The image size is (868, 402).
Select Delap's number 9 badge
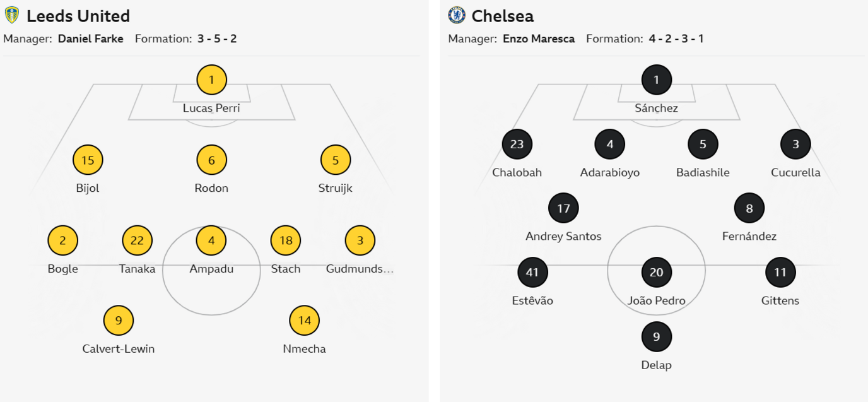pos(656,337)
